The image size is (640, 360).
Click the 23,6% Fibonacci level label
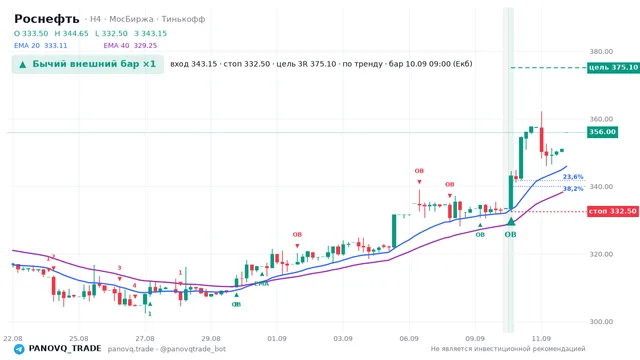(573, 177)
